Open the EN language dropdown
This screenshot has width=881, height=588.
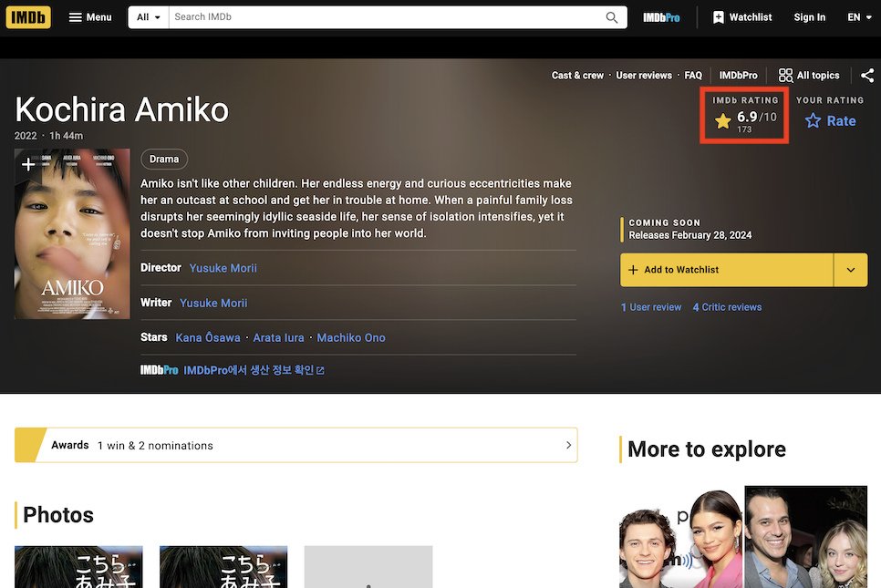(860, 17)
